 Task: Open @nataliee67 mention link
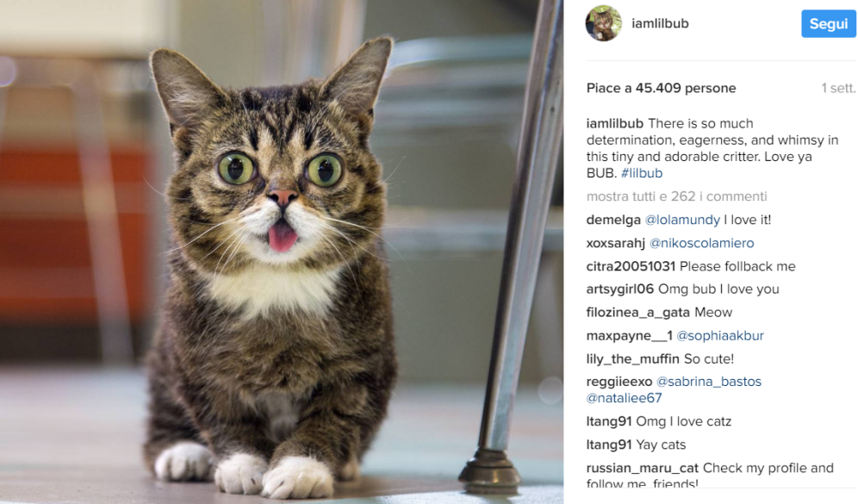pos(624,398)
